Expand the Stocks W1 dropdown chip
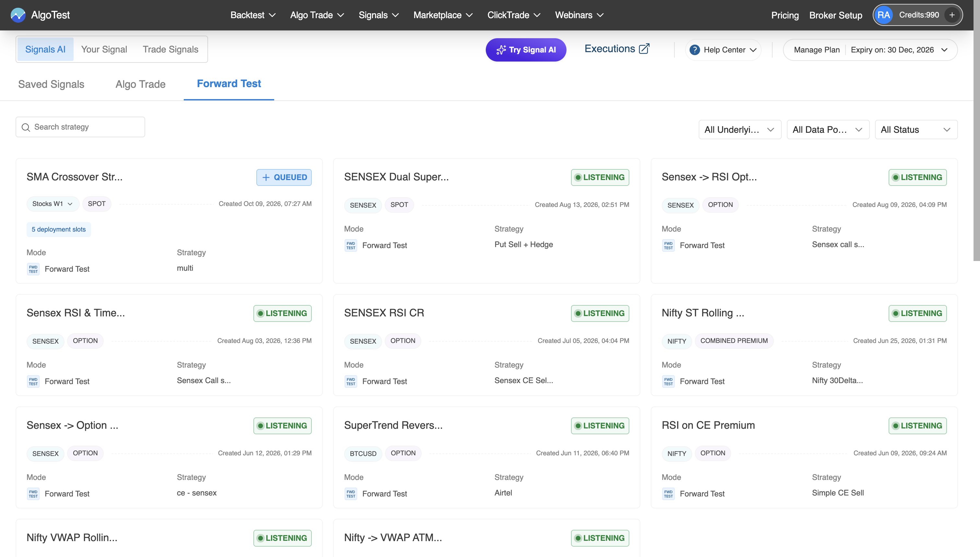This screenshot has width=980, height=557. pyautogui.click(x=53, y=203)
